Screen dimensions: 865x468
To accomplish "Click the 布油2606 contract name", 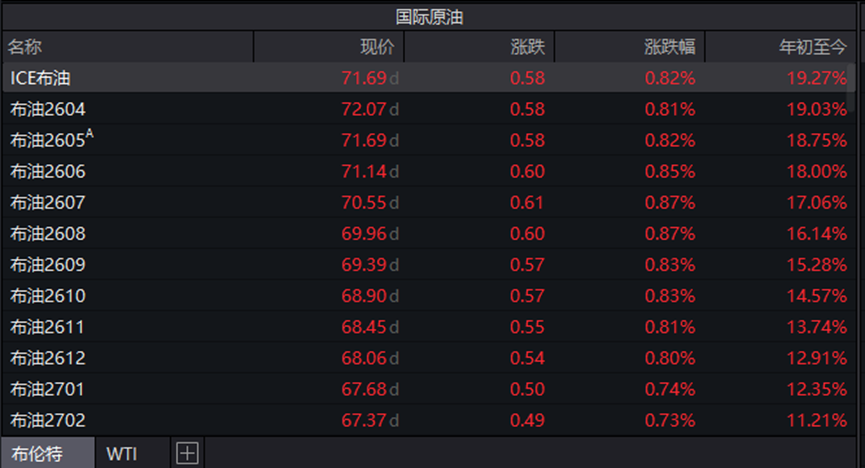I will coord(48,172).
